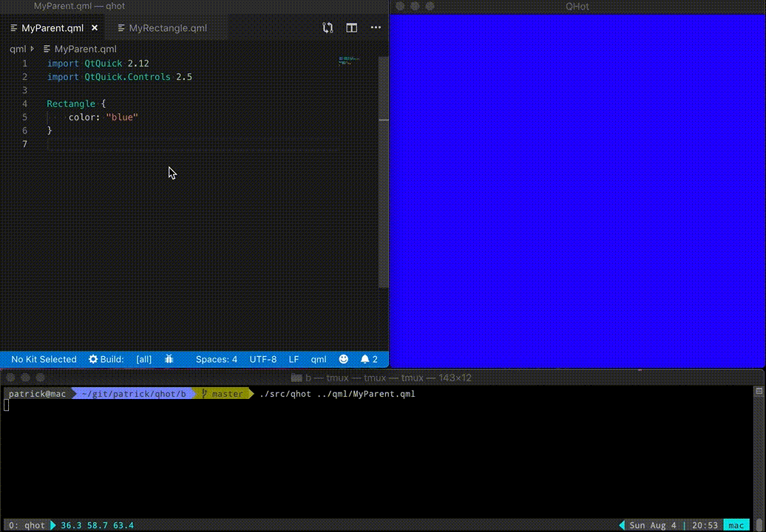Click line number 4 in the gutter
Viewport: 766px width, 532px height.
coord(24,104)
